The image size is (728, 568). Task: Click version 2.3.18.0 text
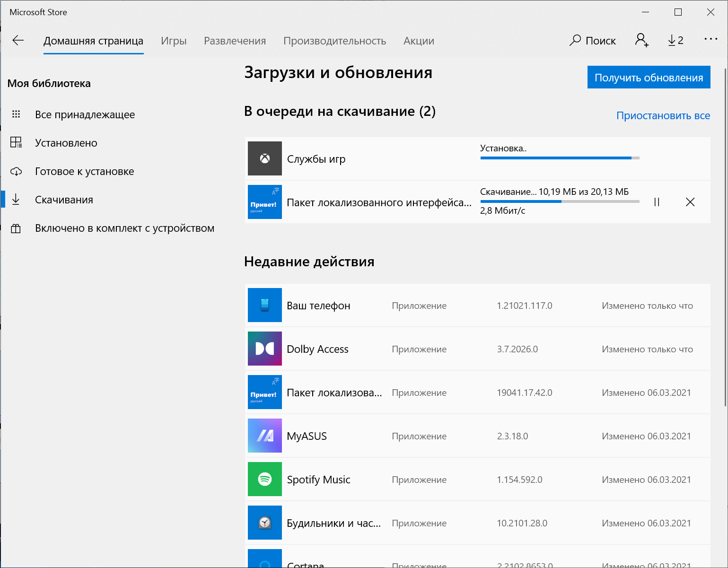(512, 436)
